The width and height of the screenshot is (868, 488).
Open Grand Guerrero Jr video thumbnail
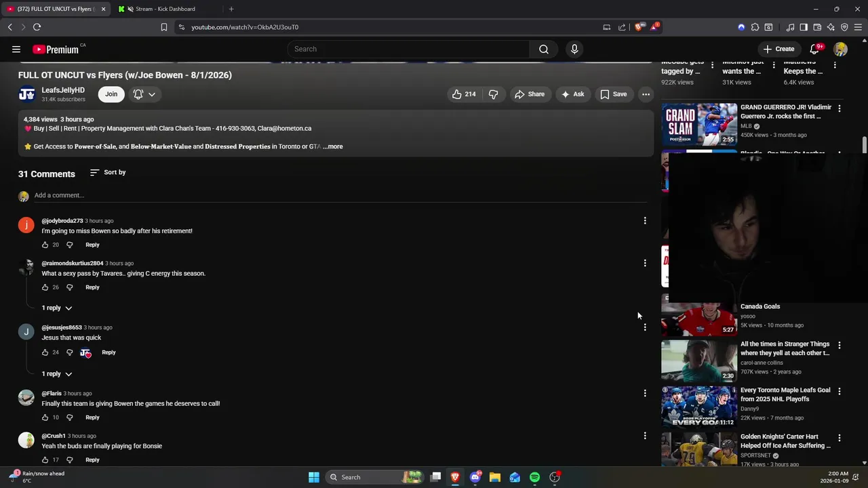tap(699, 123)
